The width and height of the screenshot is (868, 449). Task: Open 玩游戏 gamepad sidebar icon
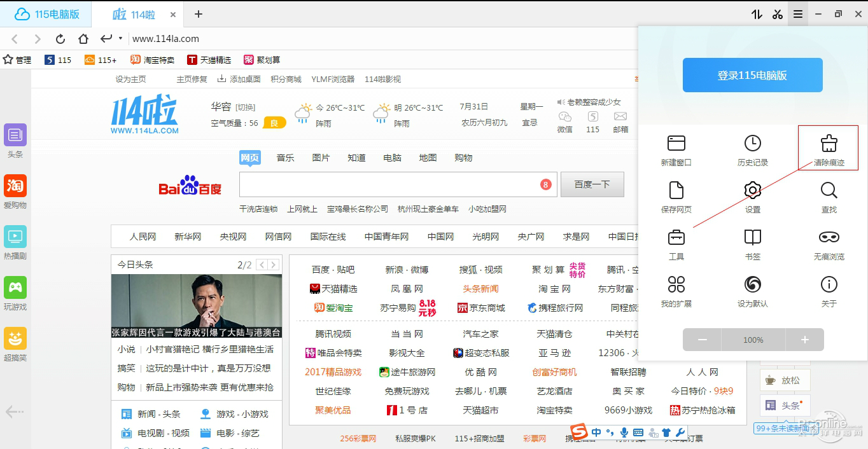(15, 287)
